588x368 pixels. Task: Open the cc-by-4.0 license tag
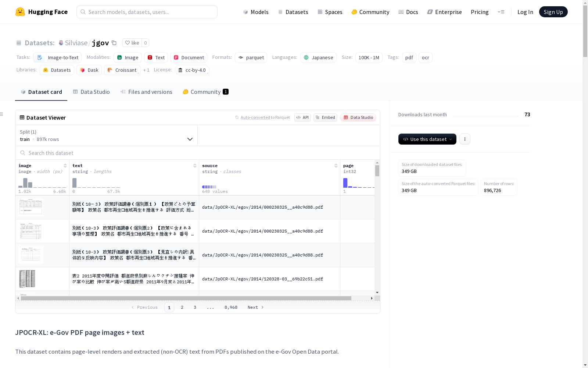pos(192,70)
